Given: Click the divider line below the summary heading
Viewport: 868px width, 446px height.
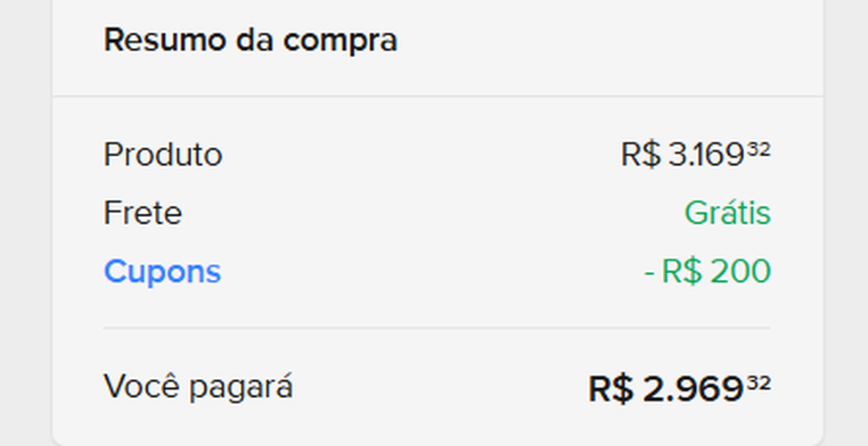Looking at the screenshot, I should [437, 95].
